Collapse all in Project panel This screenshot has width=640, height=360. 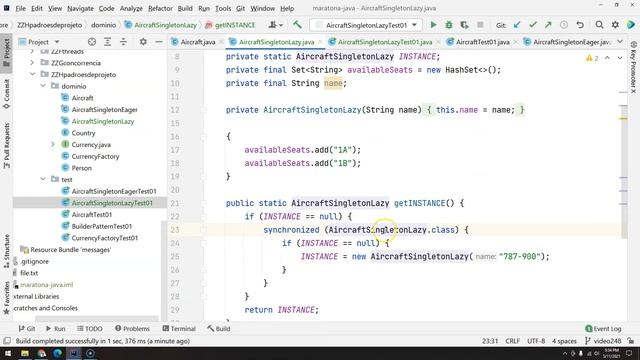(123, 42)
